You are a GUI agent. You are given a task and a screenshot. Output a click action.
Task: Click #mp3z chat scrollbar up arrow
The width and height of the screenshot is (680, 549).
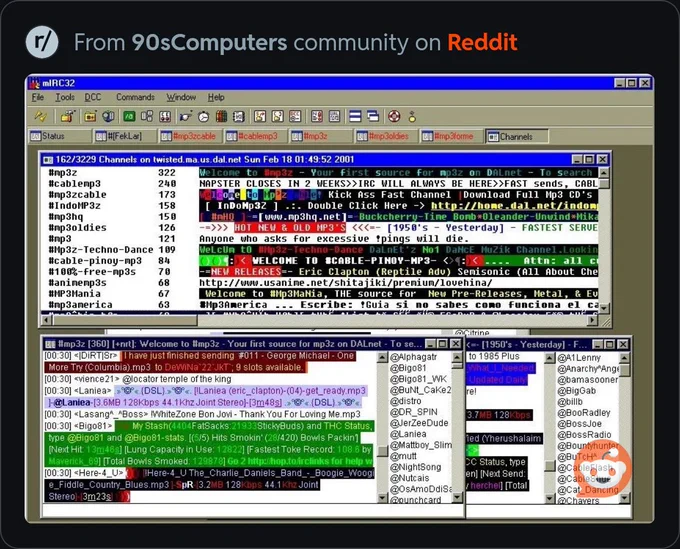pos(382,358)
